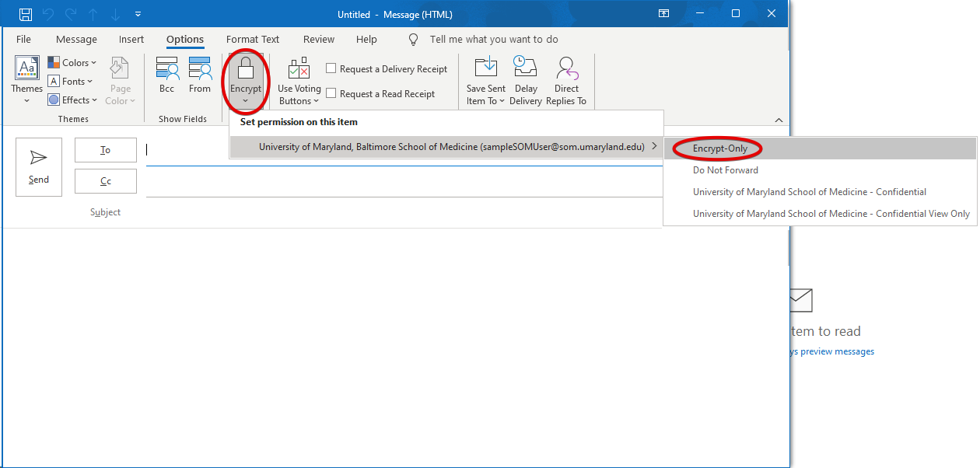This screenshot has height=468, width=980.
Task: Click the Encrypt padlock icon
Action: coord(246,68)
